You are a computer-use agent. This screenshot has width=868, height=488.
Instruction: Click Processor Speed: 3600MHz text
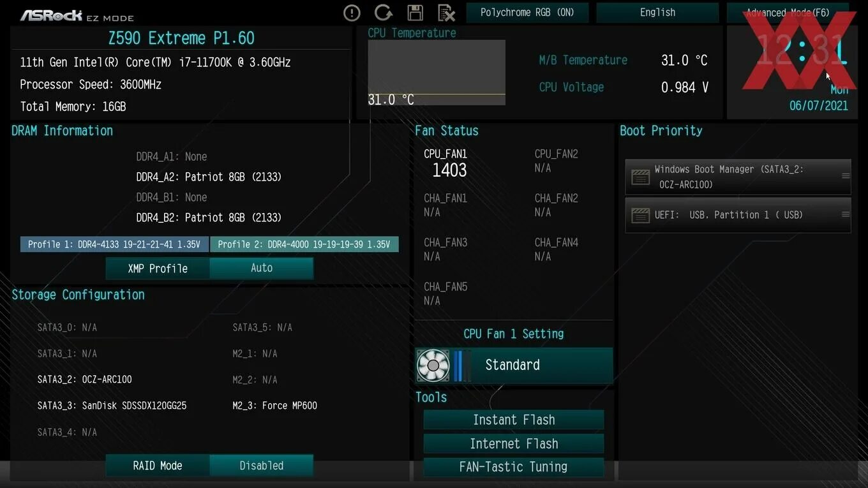point(91,84)
